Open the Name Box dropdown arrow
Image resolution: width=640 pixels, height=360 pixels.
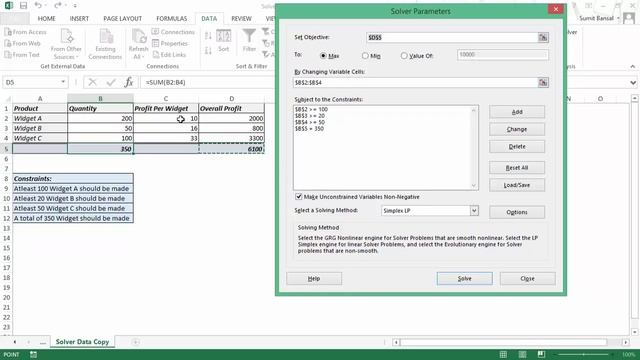63,82
